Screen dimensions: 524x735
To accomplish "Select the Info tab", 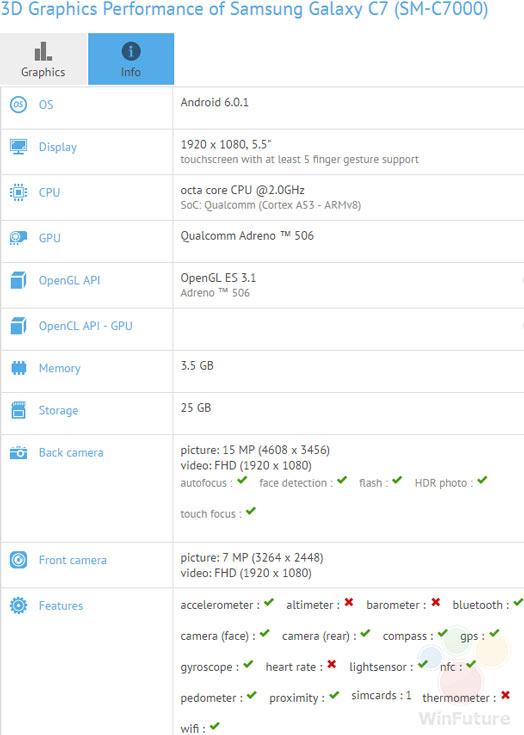I will point(131,59).
